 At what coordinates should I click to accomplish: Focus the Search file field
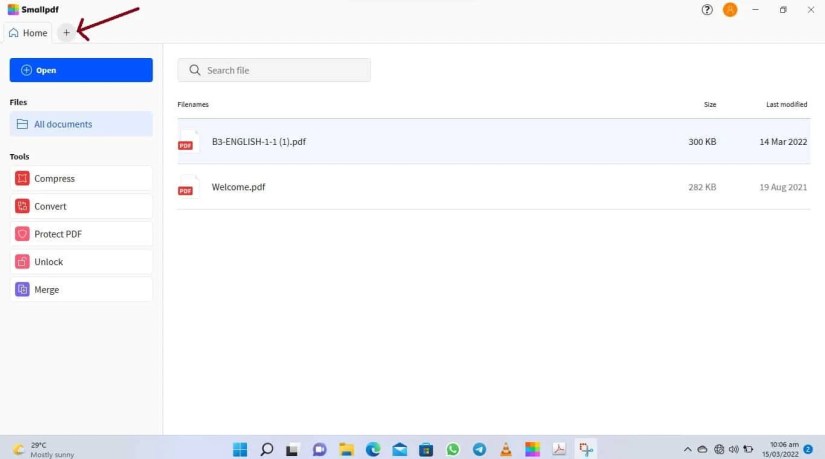[x=274, y=70]
